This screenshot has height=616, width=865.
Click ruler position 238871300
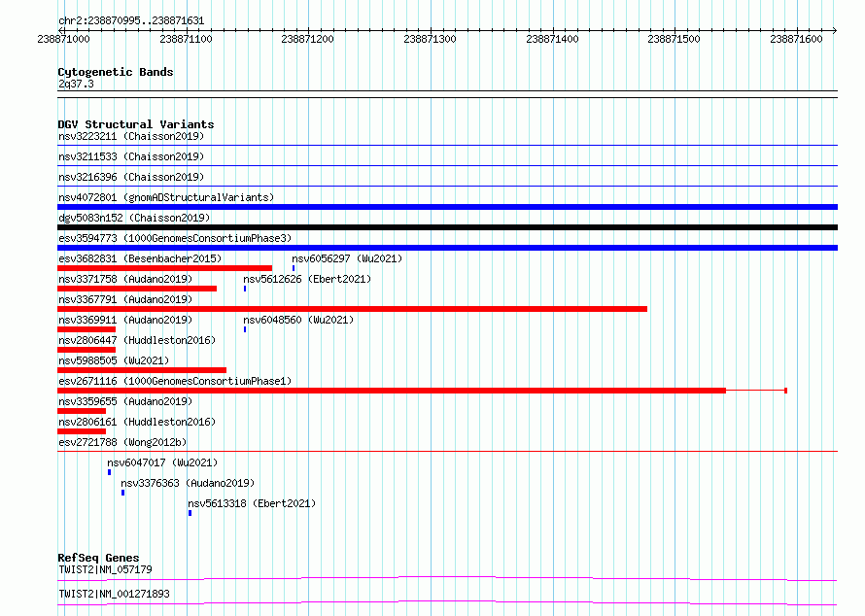430,39
